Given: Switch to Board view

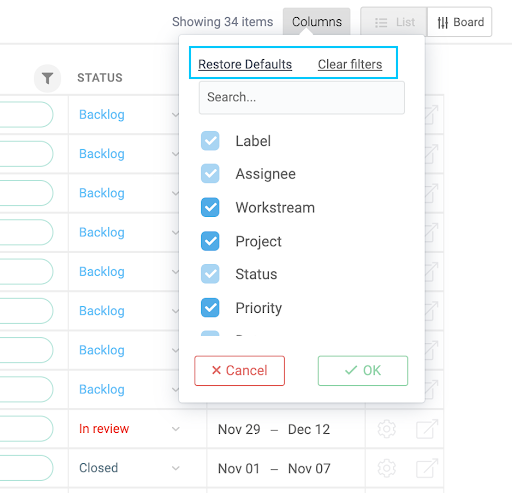Looking at the screenshot, I should [460, 22].
